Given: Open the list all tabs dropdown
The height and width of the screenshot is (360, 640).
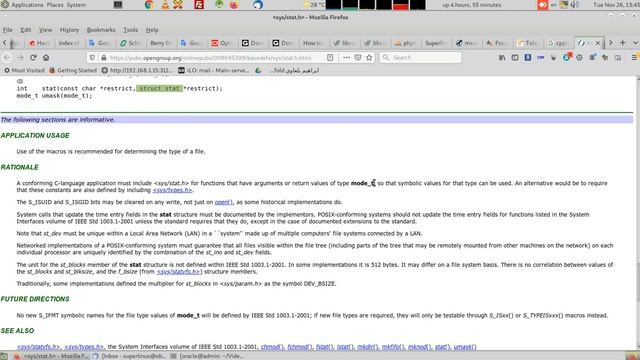Looking at the screenshot, I should (x=635, y=43).
